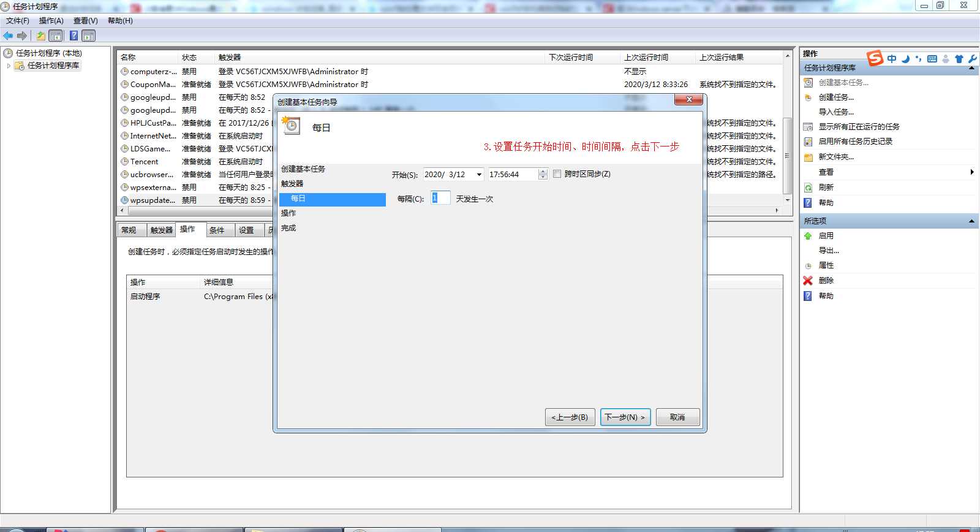Click the 属性 clock icon
This screenshot has height=532, width=980.
tap(809, 265)
